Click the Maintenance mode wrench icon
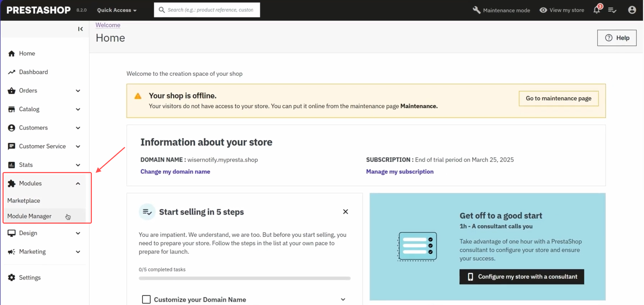The image size is (644, 305). point(476,10)
